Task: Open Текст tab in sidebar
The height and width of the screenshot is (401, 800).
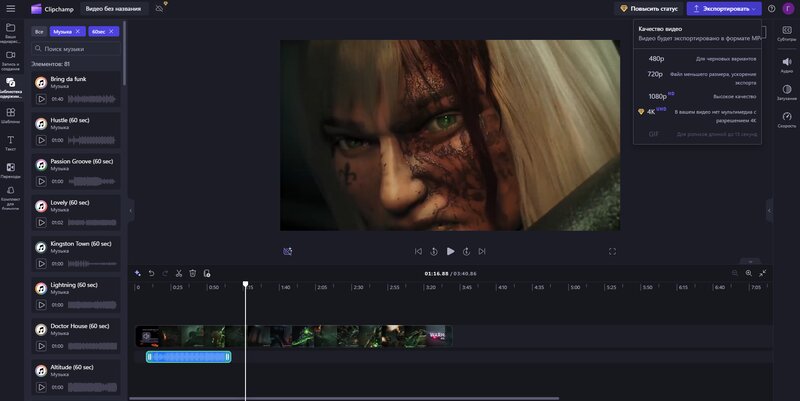Action: pyautogui.click(x=10, y=143)
